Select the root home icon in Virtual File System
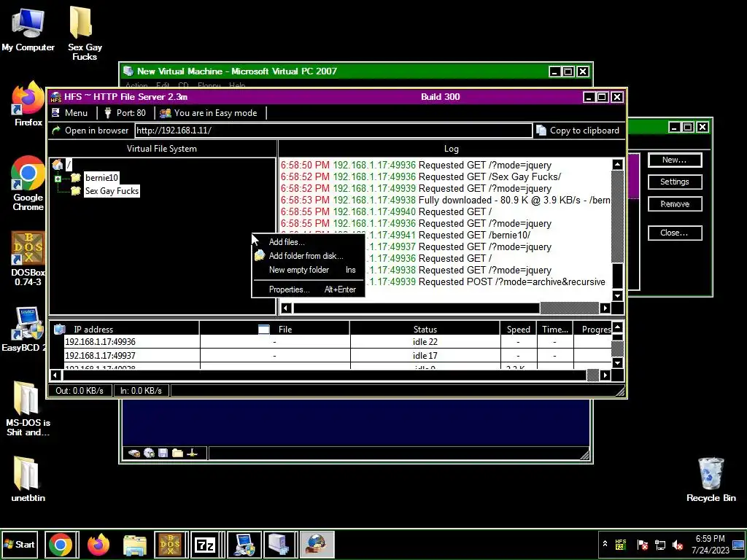 coord(57,165)
